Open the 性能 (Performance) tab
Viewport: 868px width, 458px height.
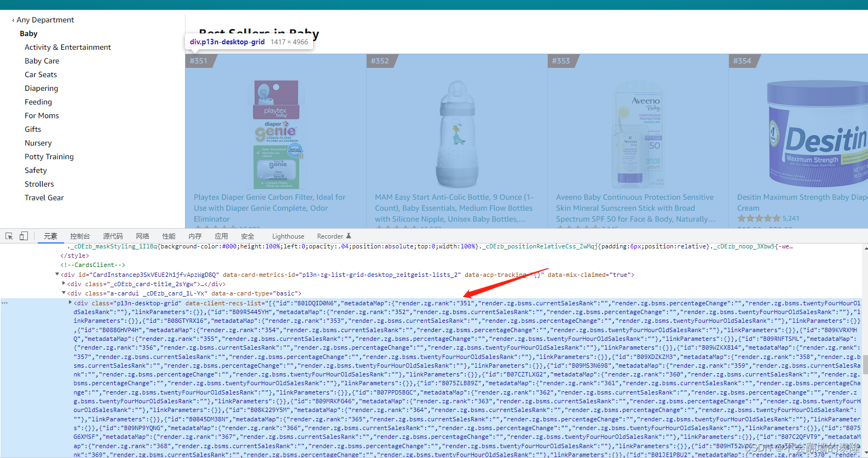coord(169,236)
